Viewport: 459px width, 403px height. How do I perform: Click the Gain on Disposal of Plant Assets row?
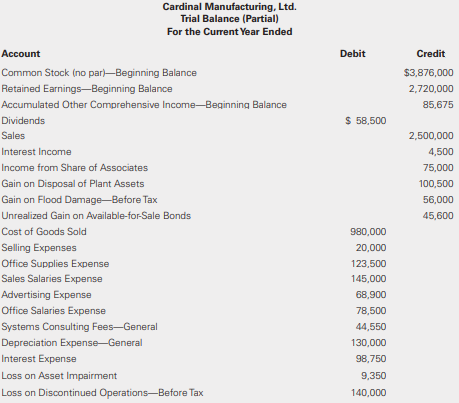tap(227, 184)
